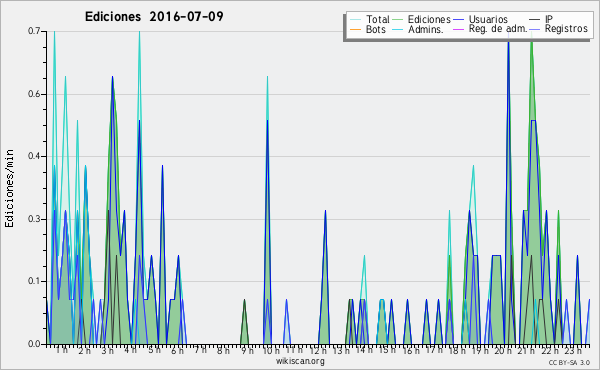Image resolution: width=600 pixels, height=370 pixels.
Task: Select the 'Registros' legend entry
Action: (x=558, y=29)
